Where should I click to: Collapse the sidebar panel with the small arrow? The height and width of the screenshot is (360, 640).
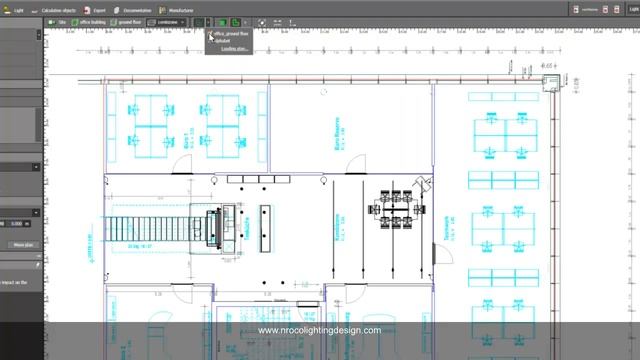tap(39, 256)
